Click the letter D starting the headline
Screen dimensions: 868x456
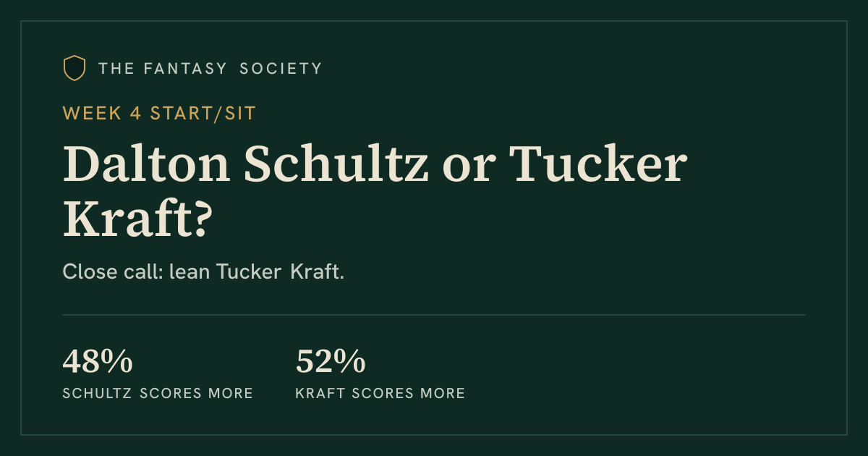coord(82,164)
